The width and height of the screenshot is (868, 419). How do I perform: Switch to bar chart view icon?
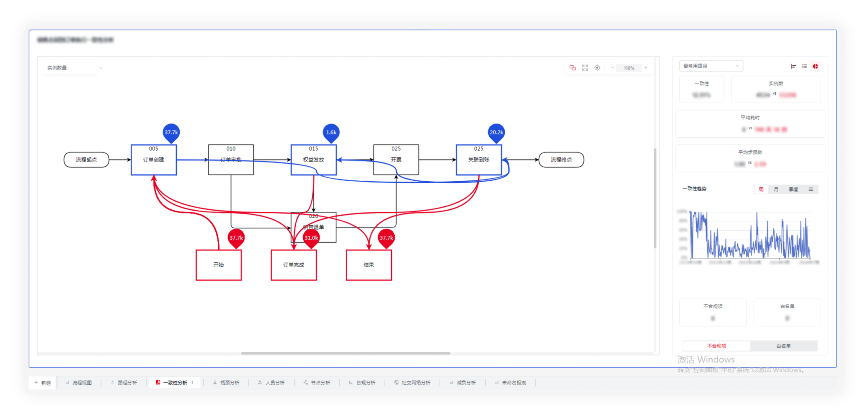click(x=793, y=67)
